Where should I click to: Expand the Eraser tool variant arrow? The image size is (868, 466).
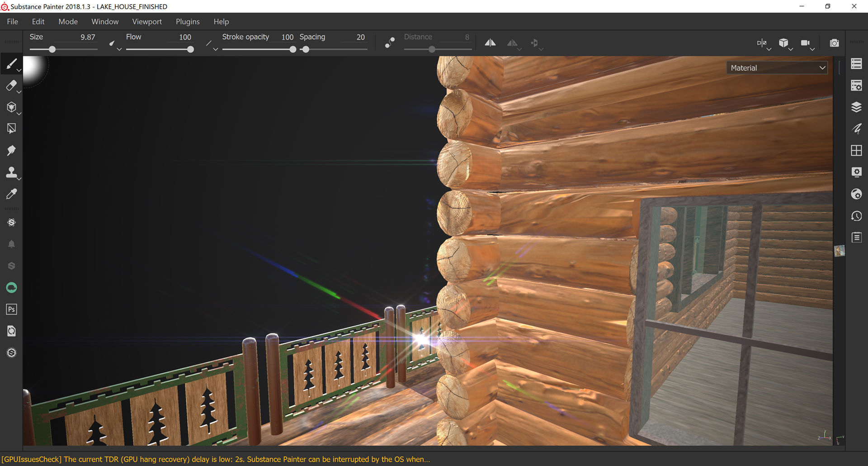(19, 92)
